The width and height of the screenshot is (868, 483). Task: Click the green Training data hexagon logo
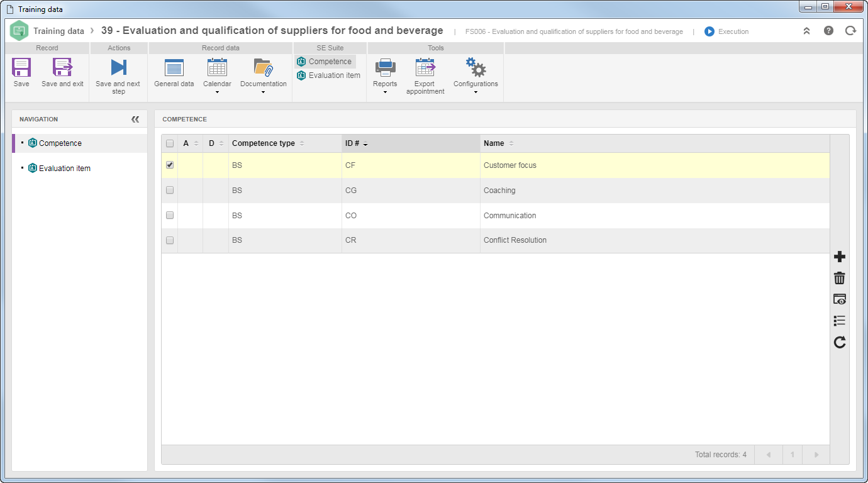point(19,30)
